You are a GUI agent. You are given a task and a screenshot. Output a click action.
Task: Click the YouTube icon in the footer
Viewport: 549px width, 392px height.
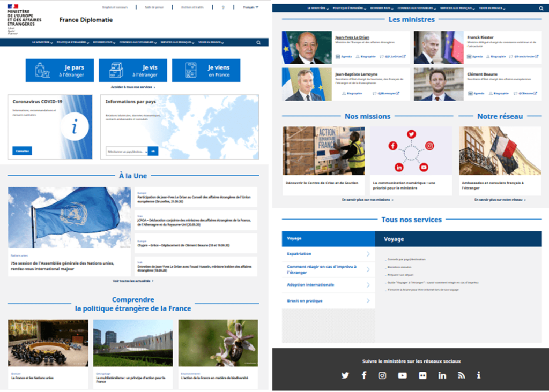pos(402,375)
